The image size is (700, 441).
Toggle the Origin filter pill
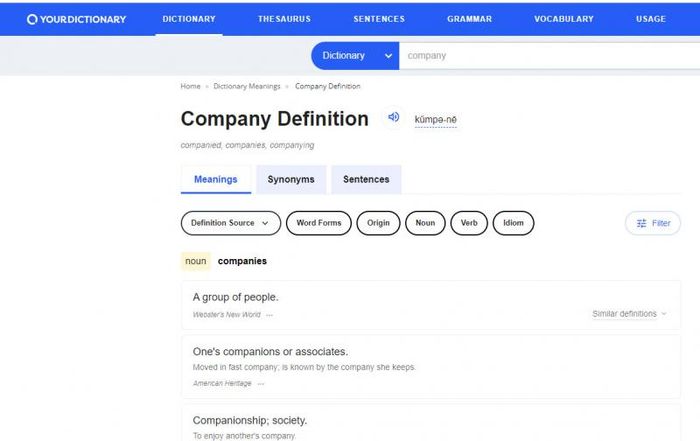tap(378, 223)
